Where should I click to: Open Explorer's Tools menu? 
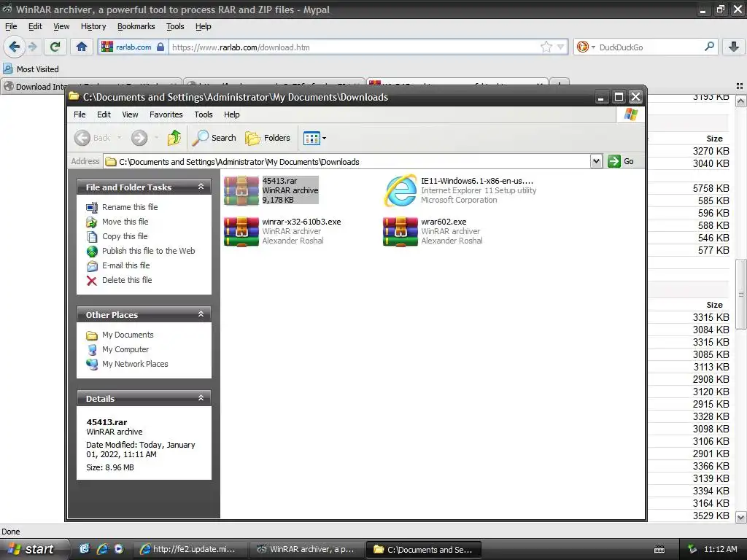[204, 114]
